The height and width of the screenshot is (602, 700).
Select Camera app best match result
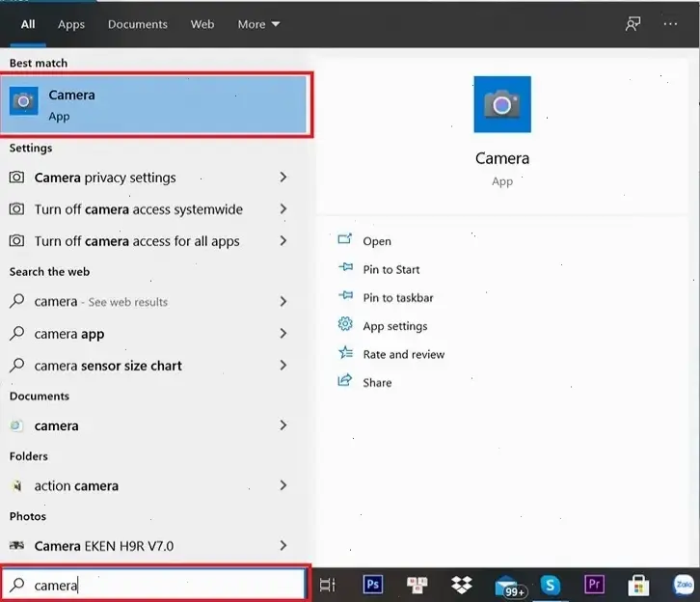154,105
